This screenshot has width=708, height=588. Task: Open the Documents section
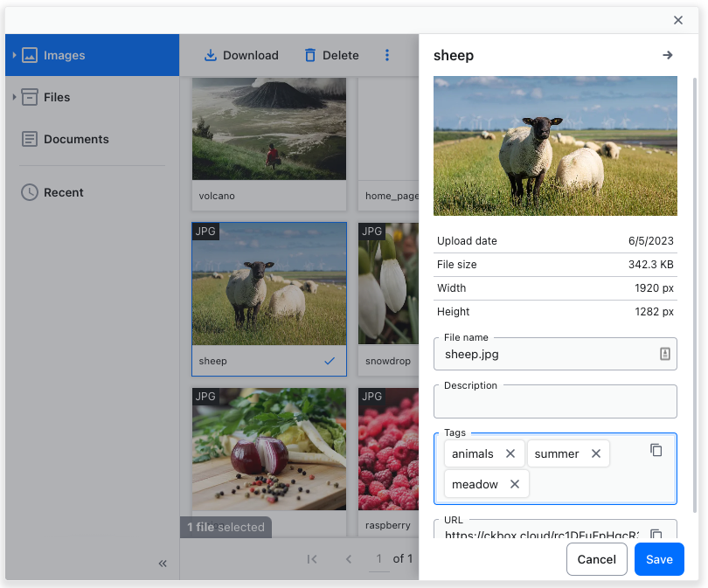pos(76,139)
